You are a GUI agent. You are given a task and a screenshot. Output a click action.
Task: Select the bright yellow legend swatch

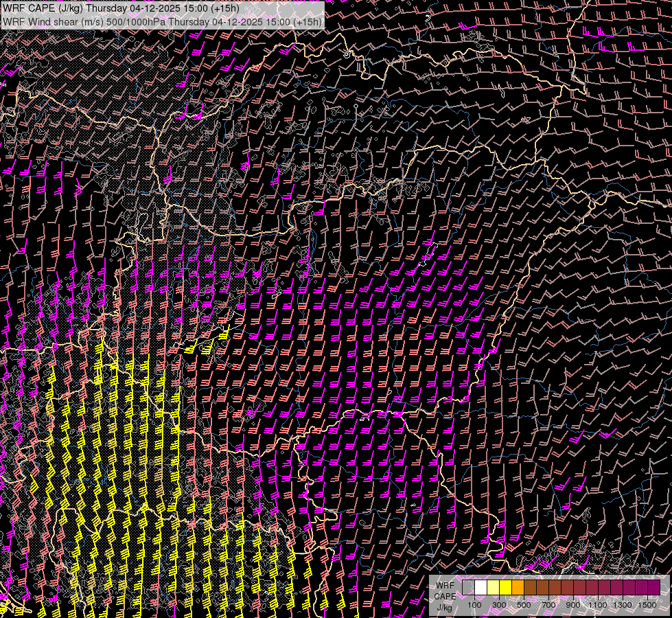pyautogui.click(x=505, y=587)
